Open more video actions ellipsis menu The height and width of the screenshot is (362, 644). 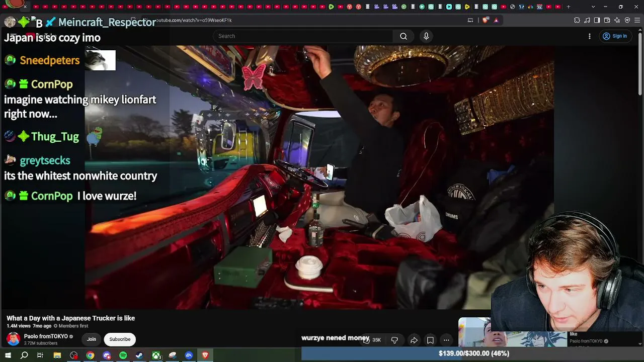click(x=446, y=340)
